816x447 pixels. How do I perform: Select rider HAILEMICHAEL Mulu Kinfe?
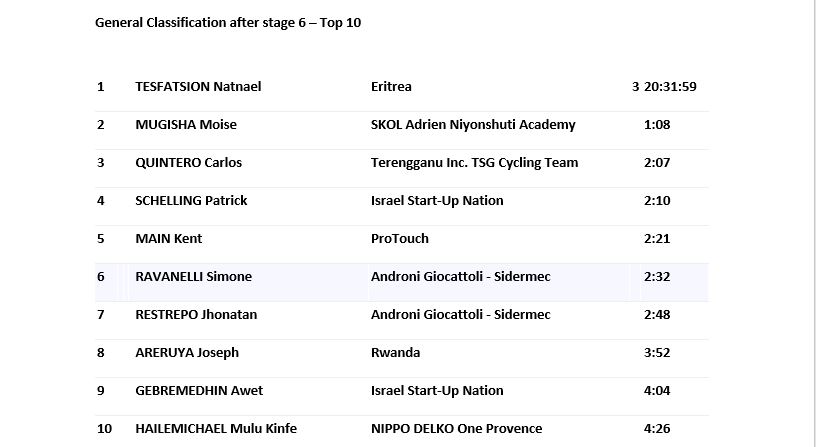tap(216, 429)
